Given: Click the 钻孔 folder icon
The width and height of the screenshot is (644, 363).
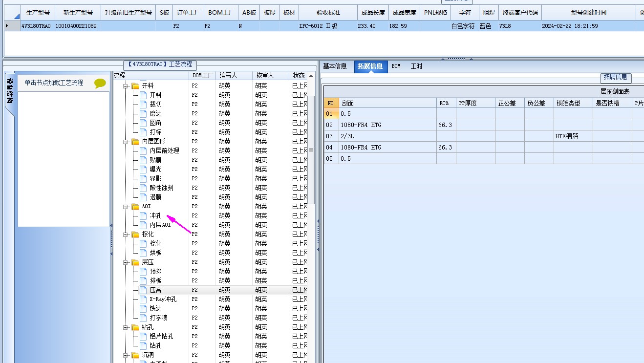Looking at the screenshot, I should tap(135, 327).
